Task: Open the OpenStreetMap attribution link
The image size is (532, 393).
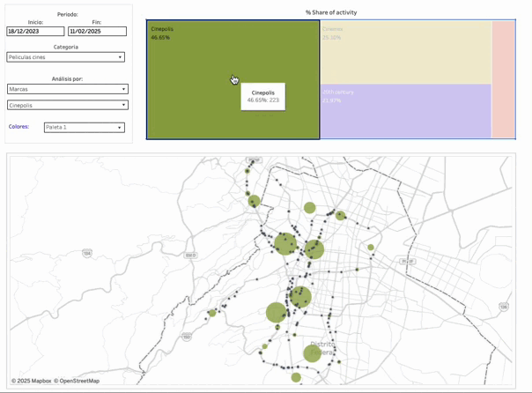Action: [x=77, y=381]
